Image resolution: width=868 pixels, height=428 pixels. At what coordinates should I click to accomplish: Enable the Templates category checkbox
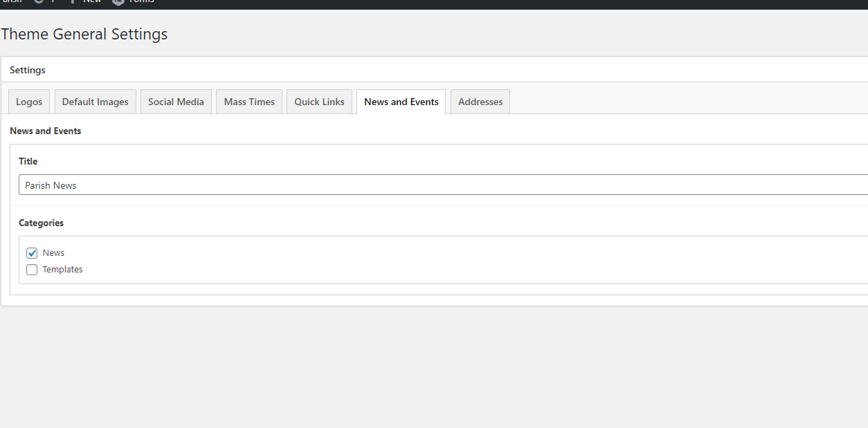click(32, 270)
